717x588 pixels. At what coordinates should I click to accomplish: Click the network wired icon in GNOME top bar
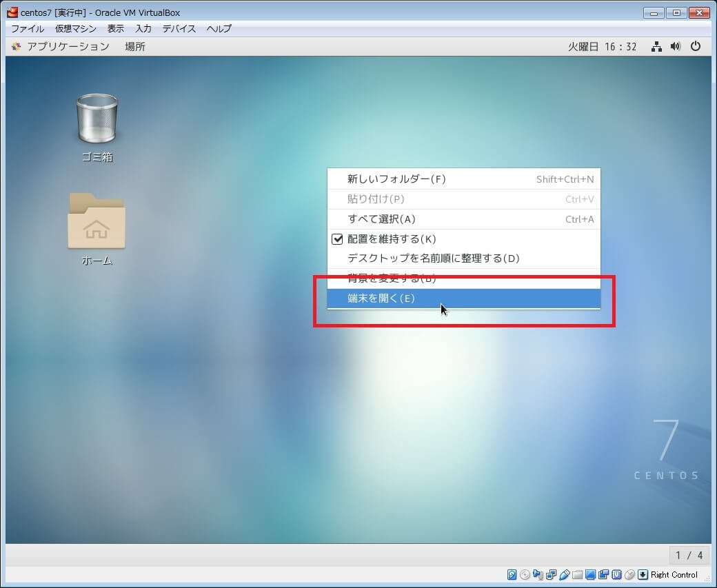(656, 47)
